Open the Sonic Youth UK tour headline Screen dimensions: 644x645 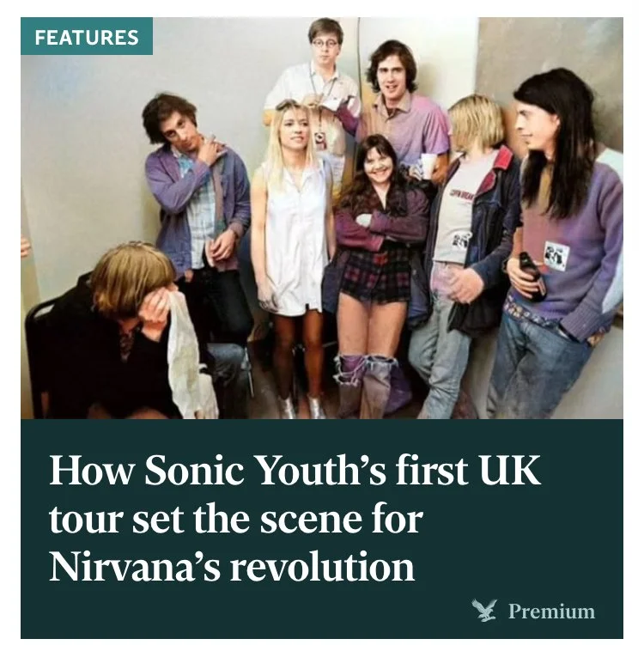[x=295, y=518]
